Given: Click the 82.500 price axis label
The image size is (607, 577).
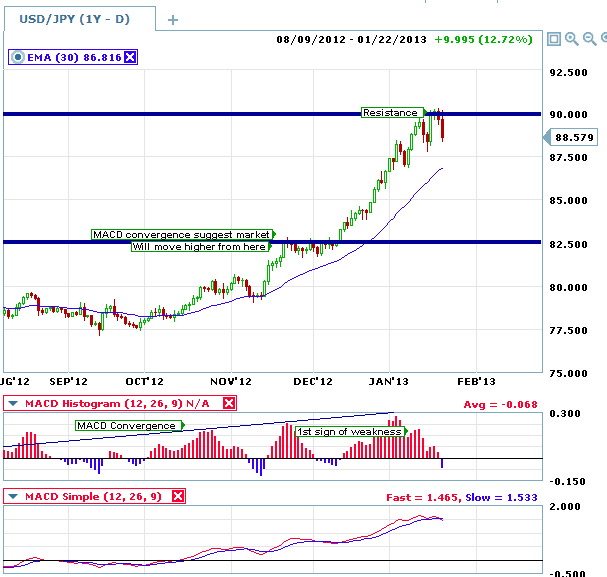Looking at the screenshot, I should [568, 245].
